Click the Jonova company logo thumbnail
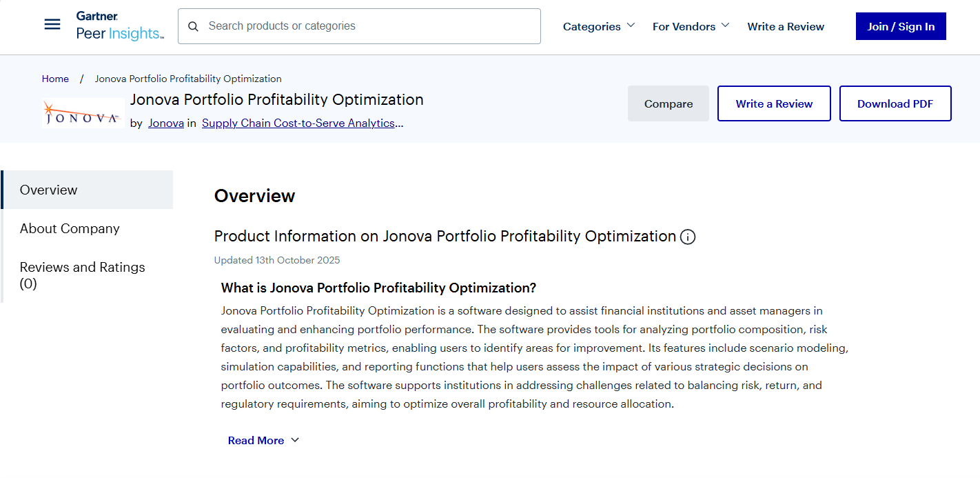This screenshot has width=980, height=478. 83,113
